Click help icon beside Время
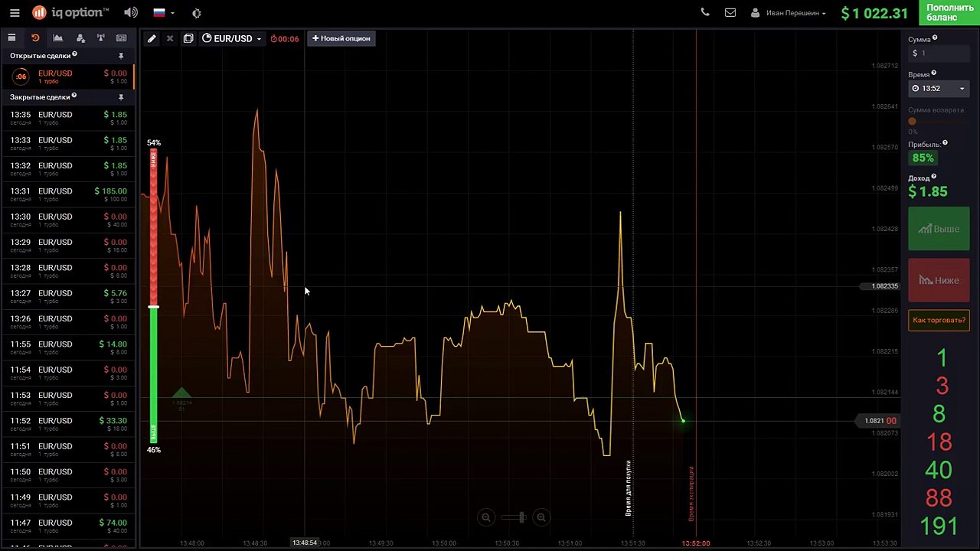This screenshot has width=980, height=551. pyautogui.click(x=934, y=73)
